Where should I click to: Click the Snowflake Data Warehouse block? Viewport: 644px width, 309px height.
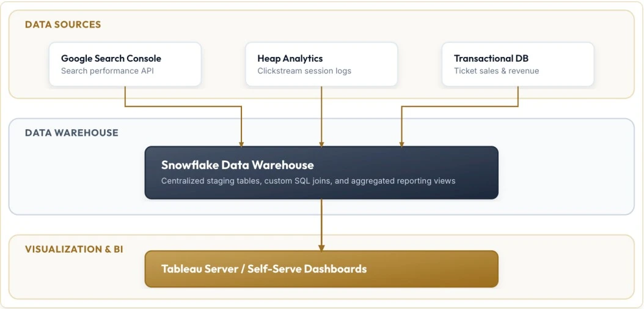[x=321, y=173]
